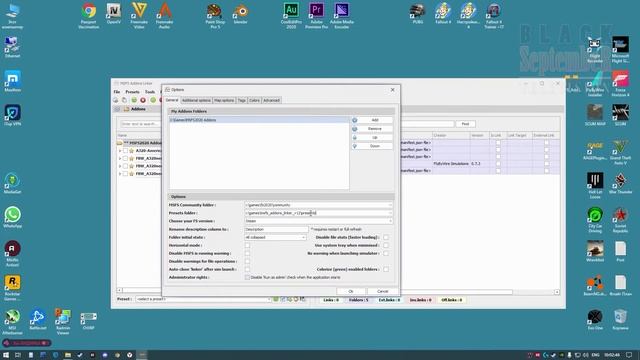Click the first toolbar icon in Addons Linker window
Image resolution: width=640 pixels, height=360 pixels.
(x=116, y=100)
